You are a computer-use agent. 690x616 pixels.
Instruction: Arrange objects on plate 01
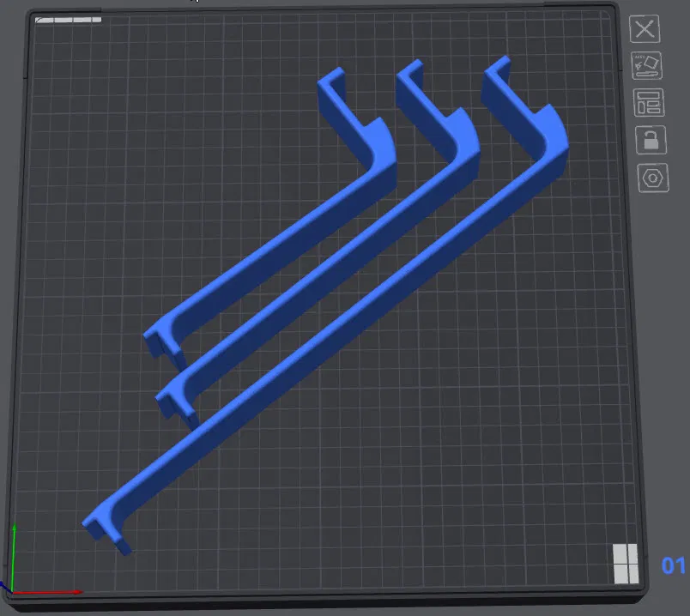tap(649, 102)
